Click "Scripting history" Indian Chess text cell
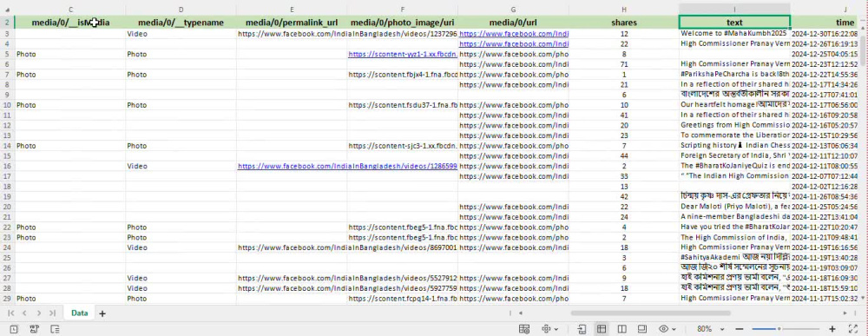This screenshot has height=336, width=868. pyautogui.click(x=734, y=146)
